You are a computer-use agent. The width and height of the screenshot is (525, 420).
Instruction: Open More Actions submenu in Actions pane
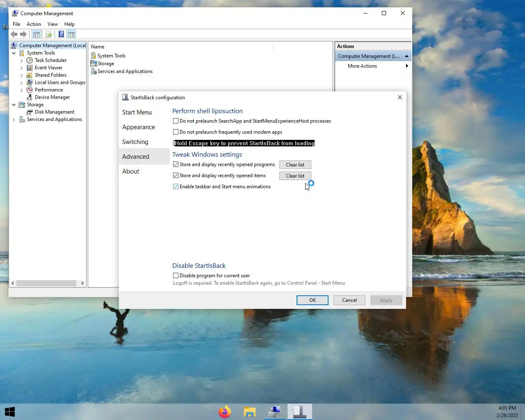(x=372, y=66)
